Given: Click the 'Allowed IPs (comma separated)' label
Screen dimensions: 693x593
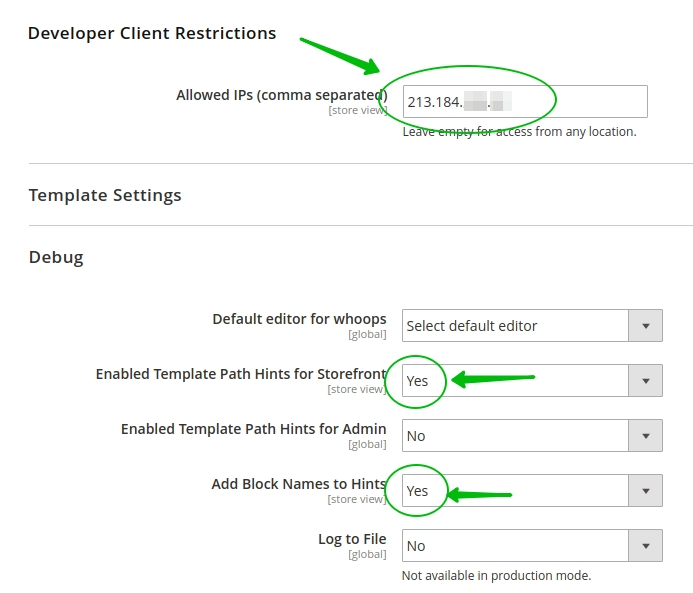Looking at the screenshot, I should pyautogui.click(x=281, y=95).
